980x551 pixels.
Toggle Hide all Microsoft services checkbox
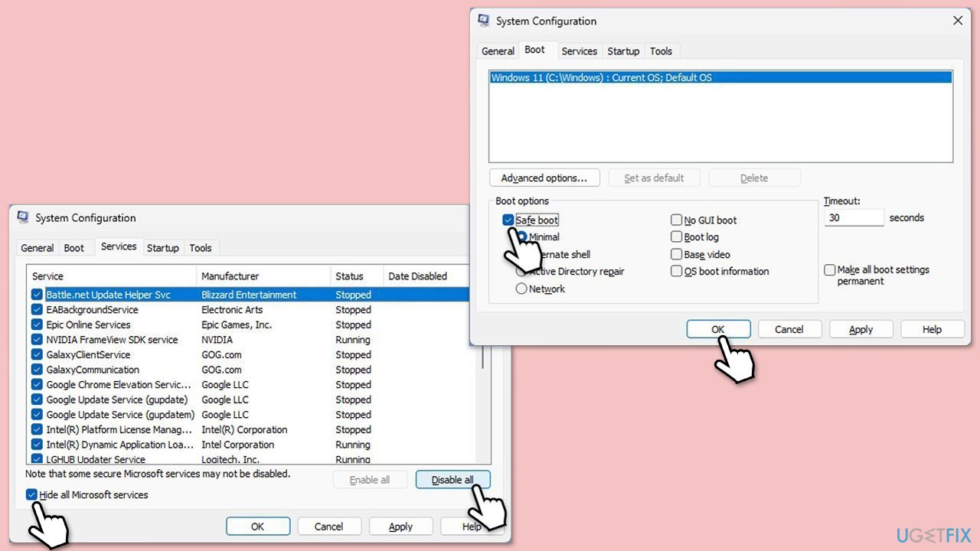[x=31, y=495]
